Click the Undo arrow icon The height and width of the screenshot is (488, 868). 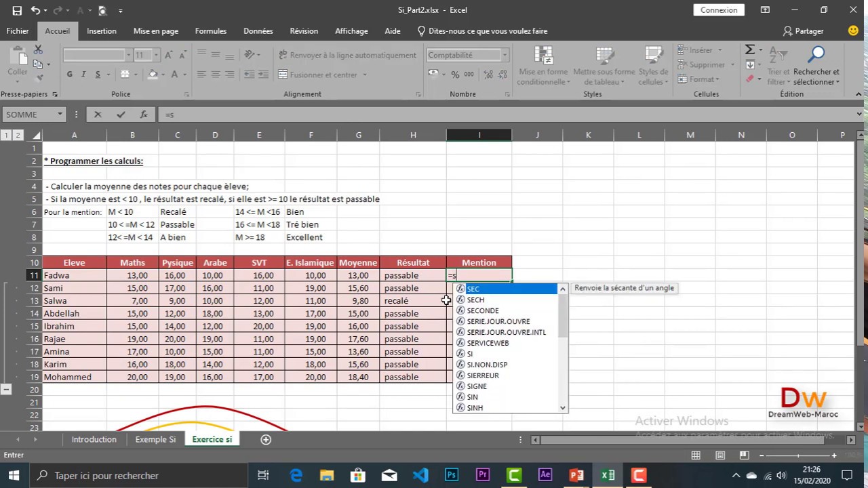click(35, 10)
